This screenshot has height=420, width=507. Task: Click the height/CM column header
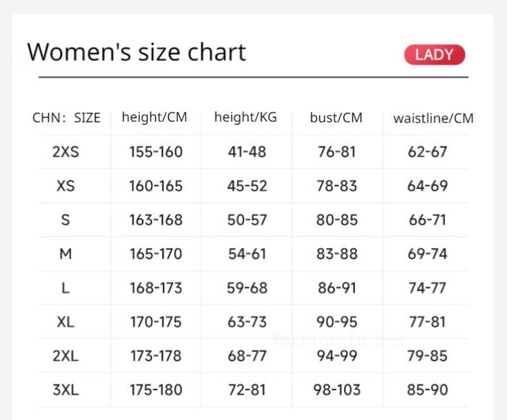click(154, 117)
